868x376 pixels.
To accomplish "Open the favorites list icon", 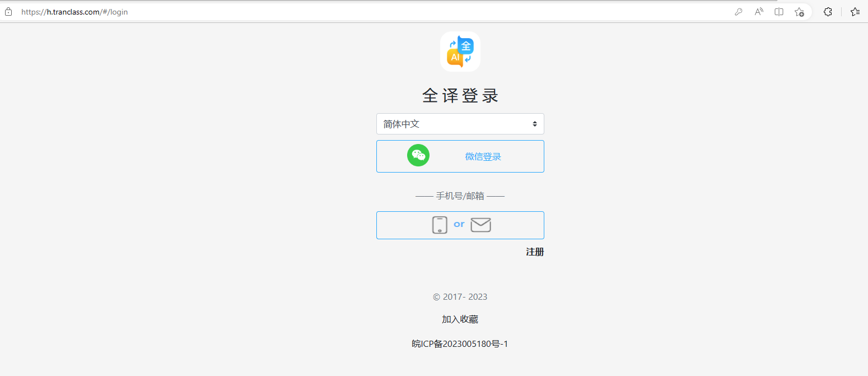I will [855, 12].
